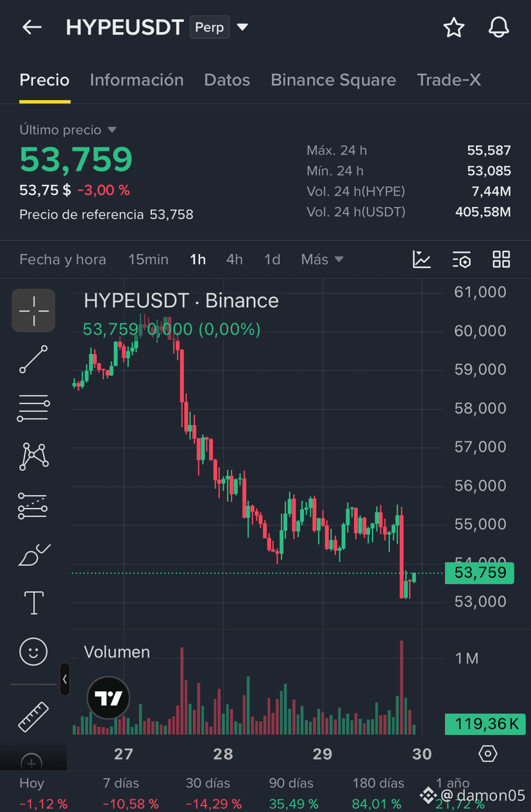Click the Máx. 24 h value 55,587
The height and width of the screenshot is (812, 531).
489,151
